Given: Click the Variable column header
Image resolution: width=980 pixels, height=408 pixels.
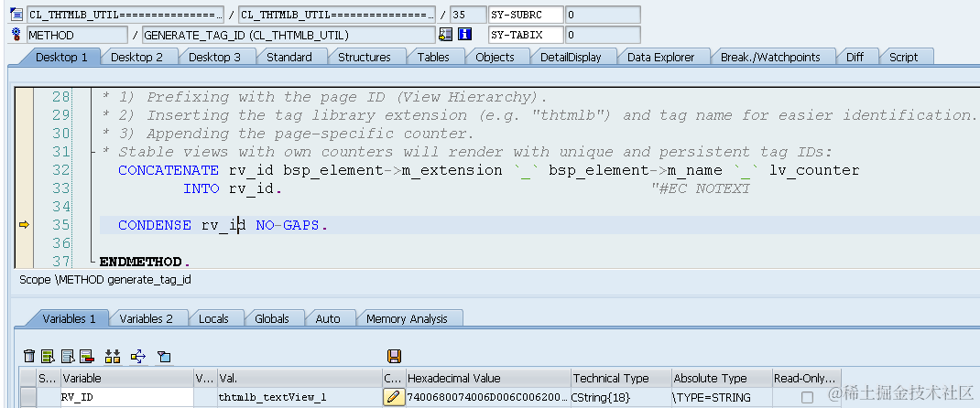Looking at the screenshot, I should click(x=127, y=378).
